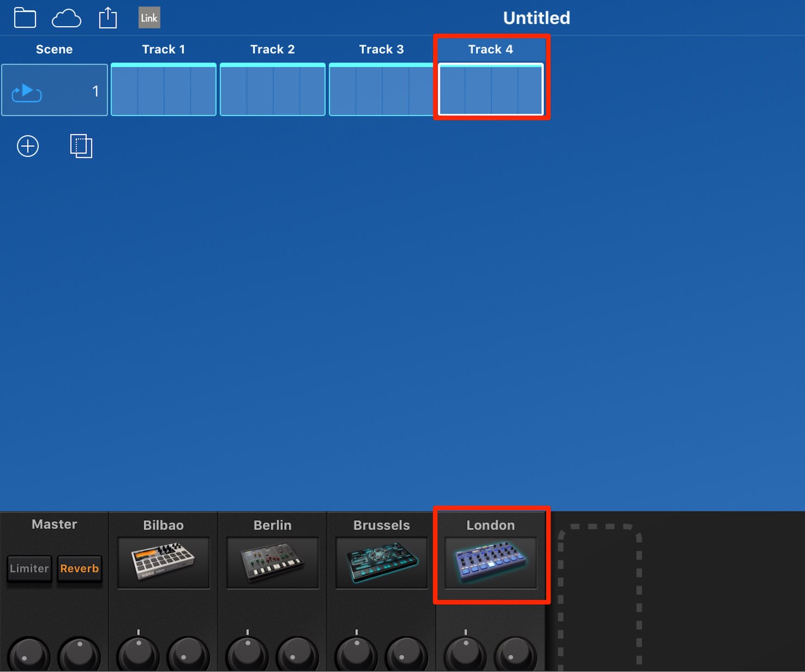Image resolution: width=805 pixels, height=672 pixels.
Task: Click the Untitled song title
Action: point(536,18)
